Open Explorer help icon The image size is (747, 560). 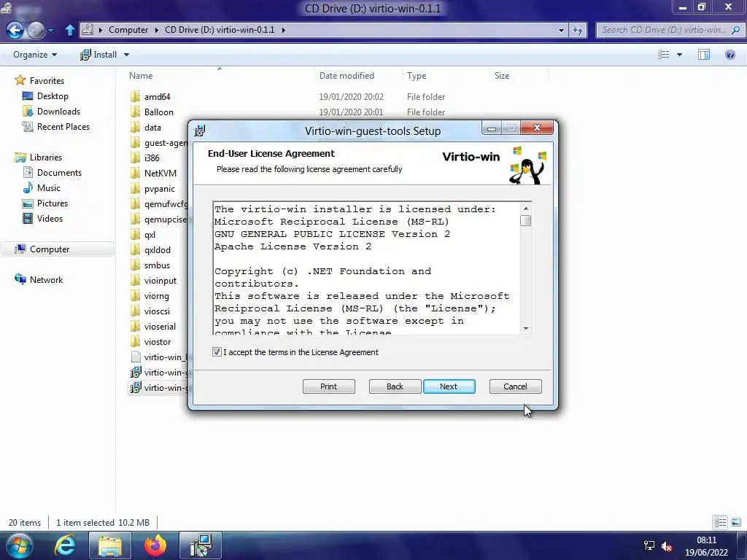click(x=729, y=55)
